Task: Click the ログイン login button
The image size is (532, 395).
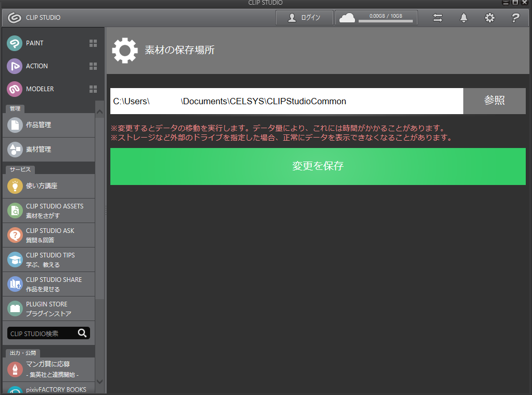Action: point(305,18)
